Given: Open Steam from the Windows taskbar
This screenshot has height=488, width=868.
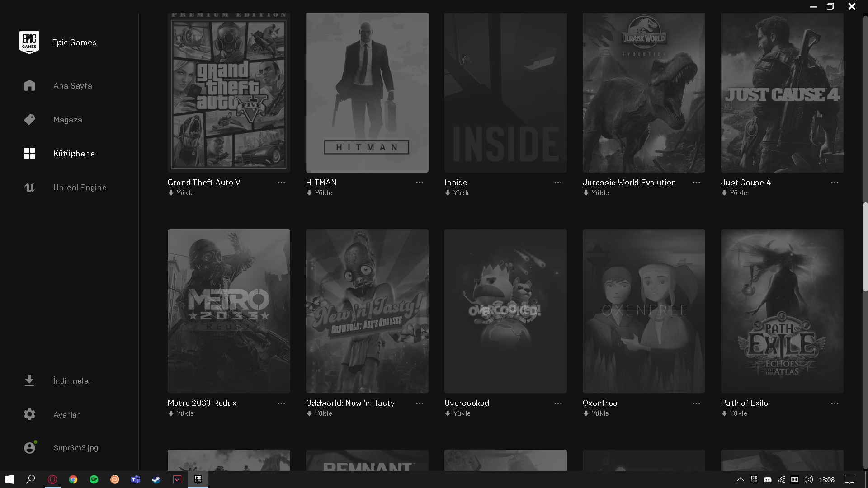Looking at the screenshot, I should [x=156, y=479].
